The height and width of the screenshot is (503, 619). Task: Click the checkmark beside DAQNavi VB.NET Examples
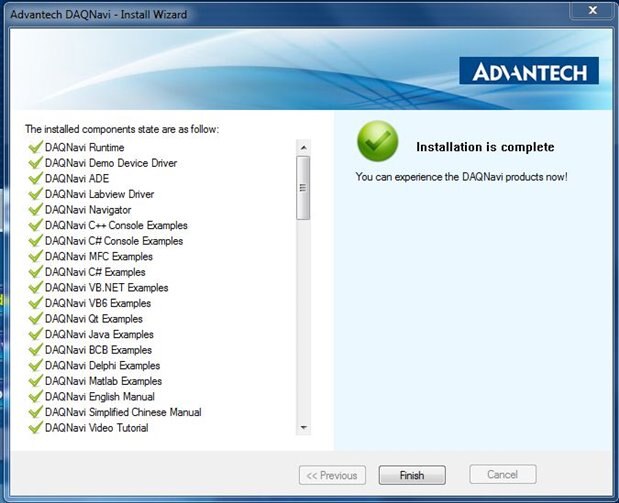coord(35,287)
